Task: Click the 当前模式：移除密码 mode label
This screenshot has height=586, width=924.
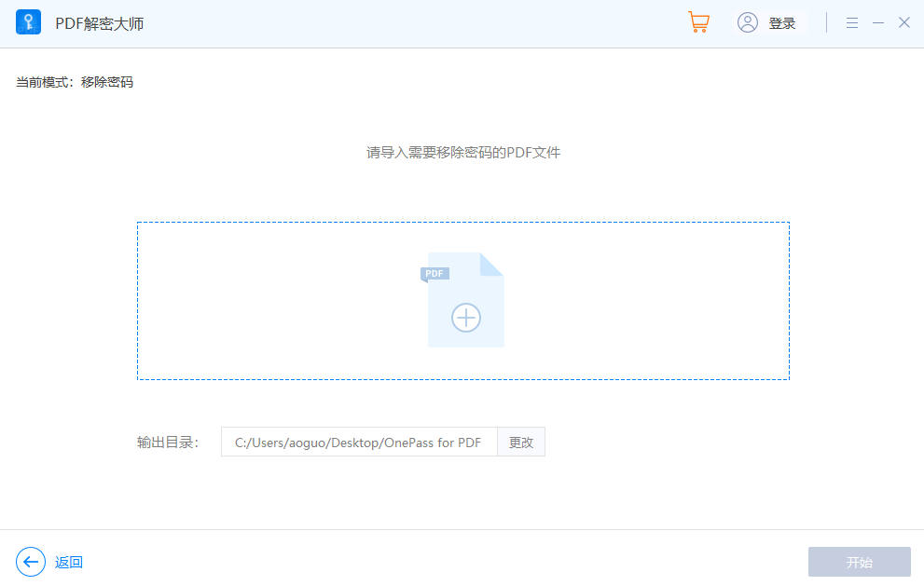Action: [75, 82]
